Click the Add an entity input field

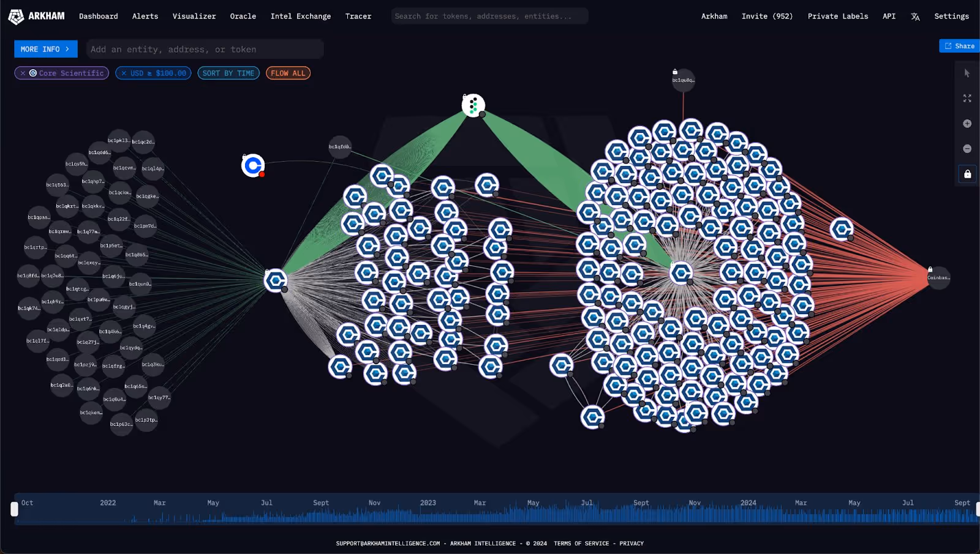click(x=205, y=49)
